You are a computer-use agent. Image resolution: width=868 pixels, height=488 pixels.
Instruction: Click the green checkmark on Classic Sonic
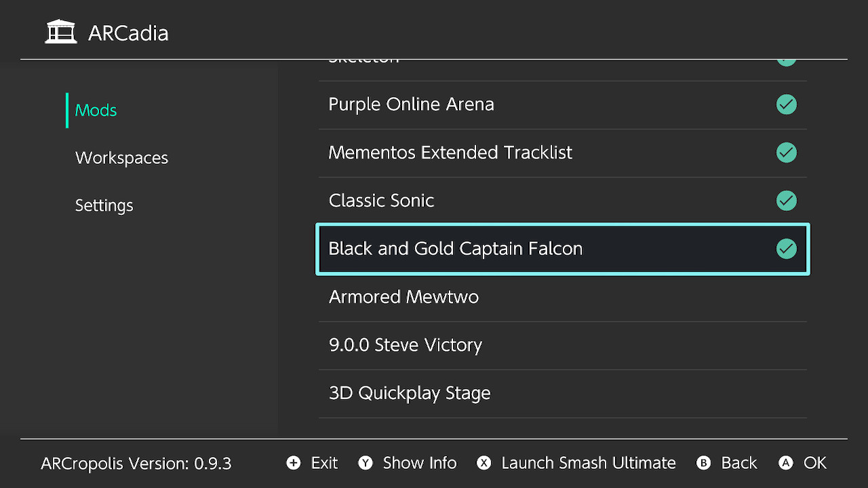[x=786, y=201]
